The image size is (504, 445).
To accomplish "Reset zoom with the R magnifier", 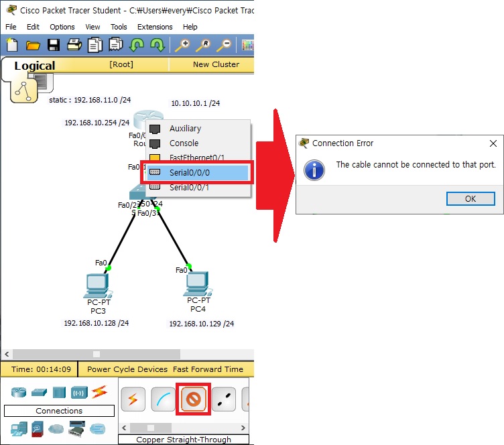I will (x=203, y=45).
